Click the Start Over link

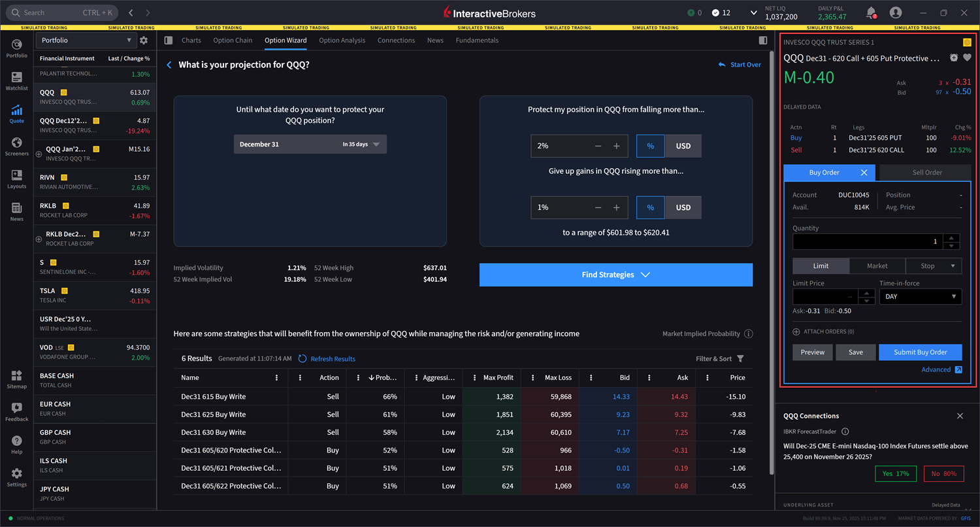point(740,65)
